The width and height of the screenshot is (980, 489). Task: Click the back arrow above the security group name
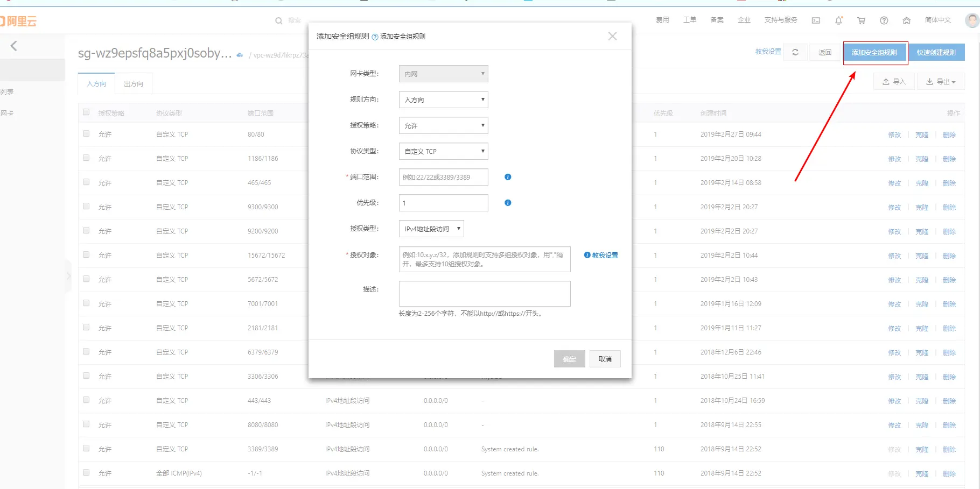pyautogui.click(x=13, y=46)
